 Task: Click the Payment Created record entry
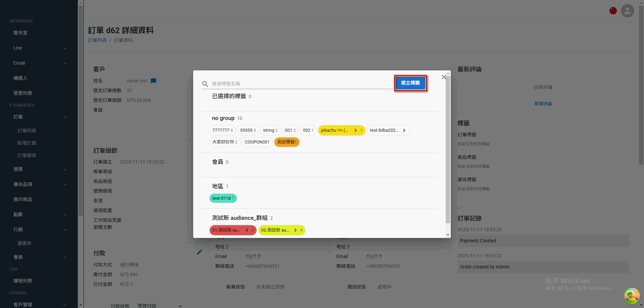[543, 241]
